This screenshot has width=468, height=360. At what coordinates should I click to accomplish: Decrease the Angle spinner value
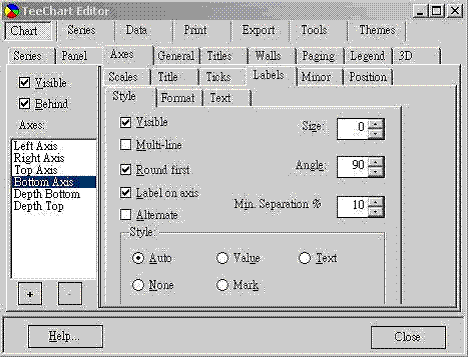[x=376, y=172]
